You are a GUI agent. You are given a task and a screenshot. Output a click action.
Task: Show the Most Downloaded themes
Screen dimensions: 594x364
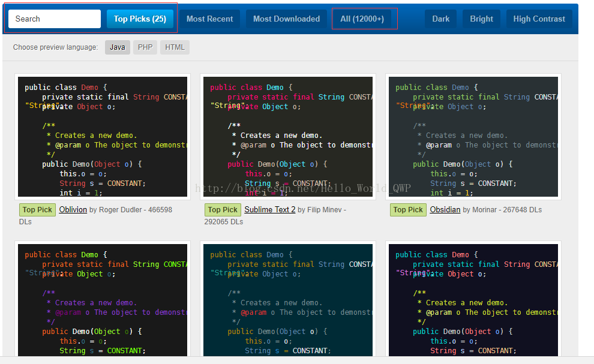click(286, 19)
